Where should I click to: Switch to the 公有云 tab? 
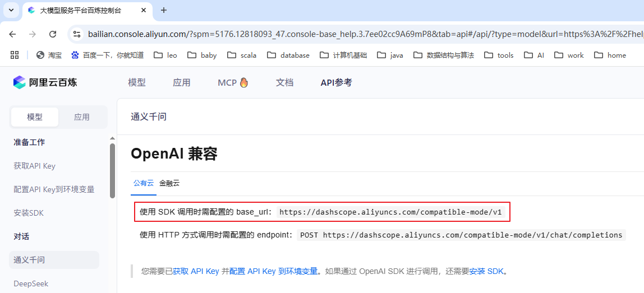click(144, 183)
